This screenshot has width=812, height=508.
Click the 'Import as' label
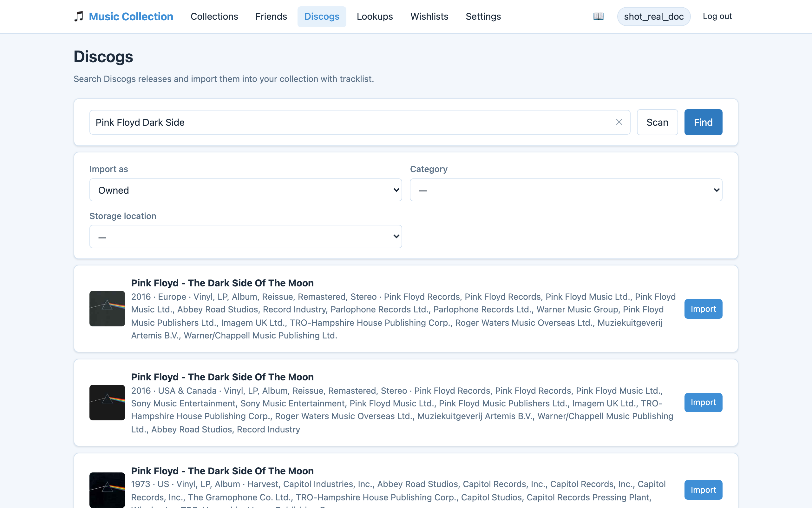[109, 169]
